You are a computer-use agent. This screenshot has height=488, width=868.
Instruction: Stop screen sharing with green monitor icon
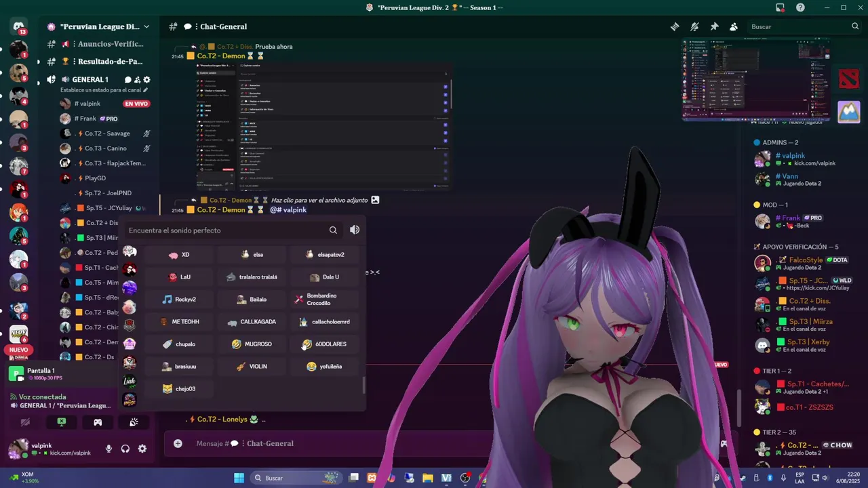tap(62, 422)
